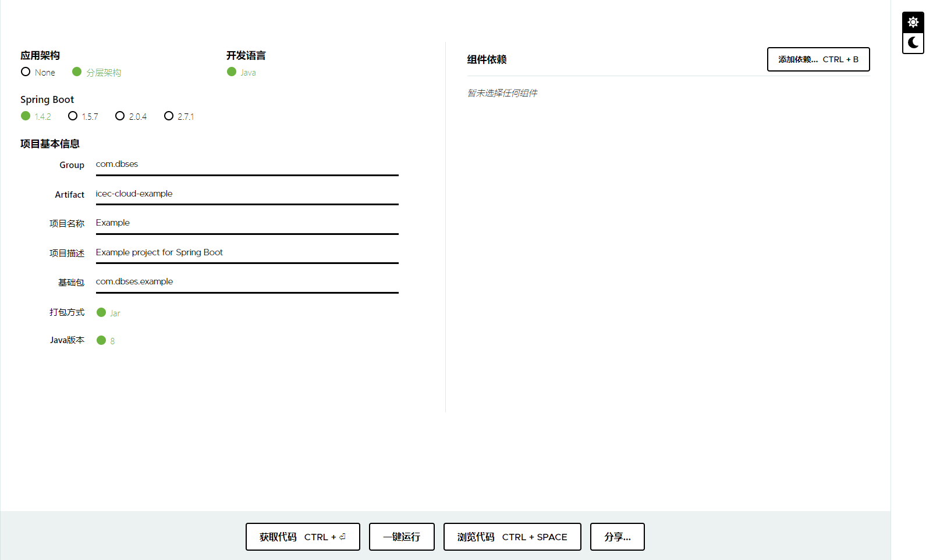Open the 分享 share dialog

point(618,537)
